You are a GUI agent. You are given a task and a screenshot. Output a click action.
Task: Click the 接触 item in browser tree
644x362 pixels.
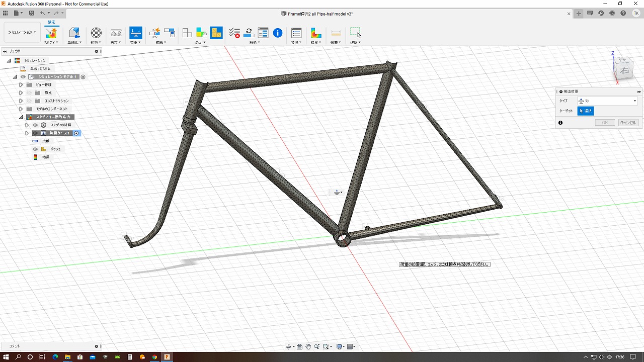point(46,141)
